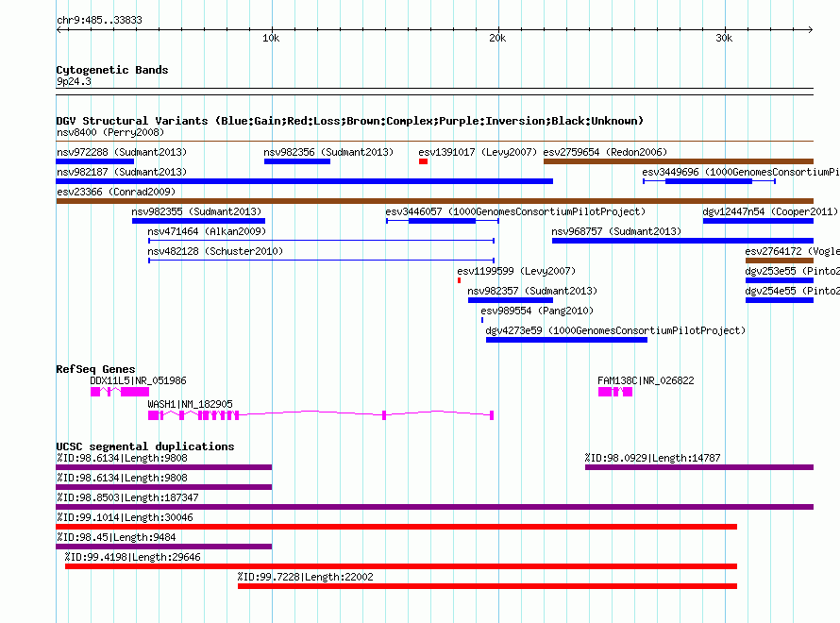The height and width of the screenshot is (623, 840).
Task: Select the esv23366 (Conrad2009) label
Action: pos(116,192)
